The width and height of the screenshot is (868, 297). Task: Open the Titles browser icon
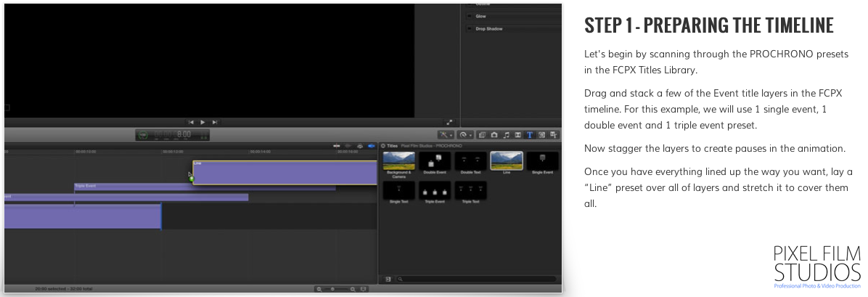pos(529,135)
